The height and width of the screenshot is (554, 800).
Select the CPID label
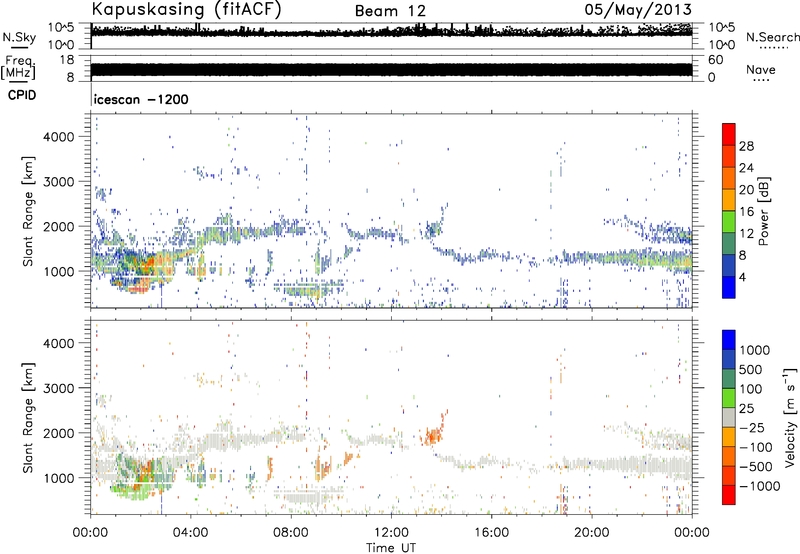(x=22, y=95)
